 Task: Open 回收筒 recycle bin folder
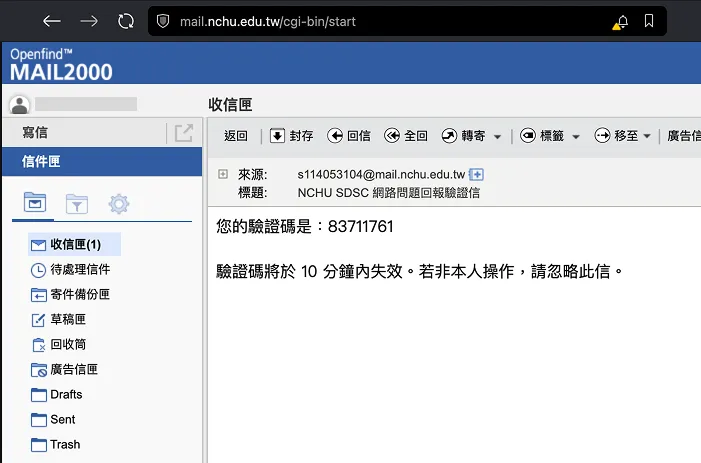[x=59, y=345]
